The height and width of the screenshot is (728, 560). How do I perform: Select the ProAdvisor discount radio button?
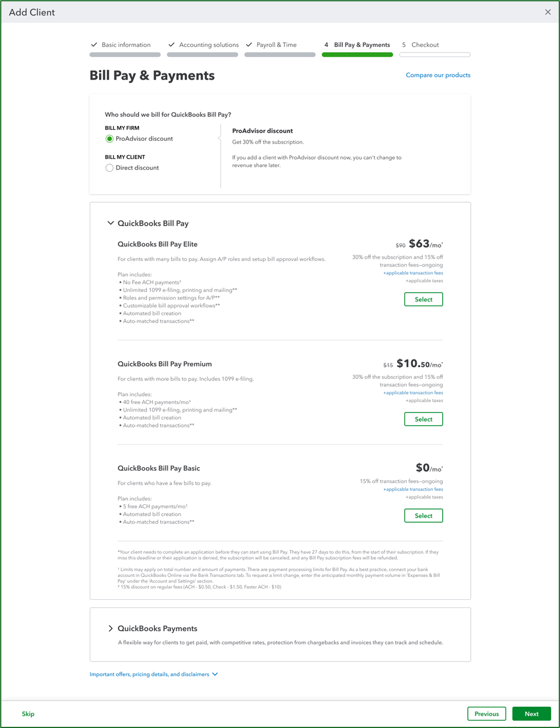[x=109, y=139]
